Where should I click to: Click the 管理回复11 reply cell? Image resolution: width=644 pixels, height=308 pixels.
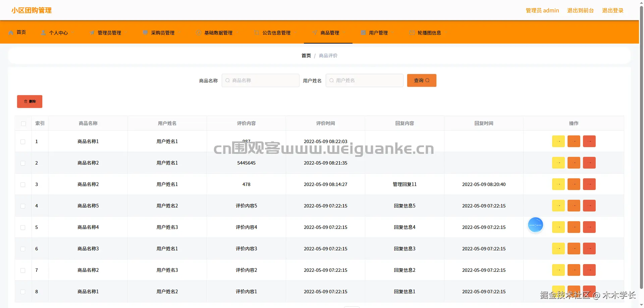coord(405,184)
